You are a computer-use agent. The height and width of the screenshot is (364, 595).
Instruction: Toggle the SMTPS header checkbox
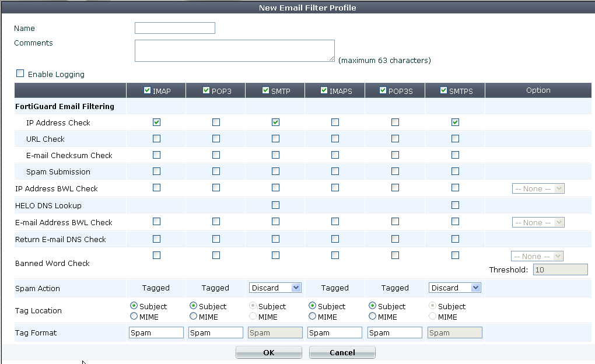[x=444, y=90]
